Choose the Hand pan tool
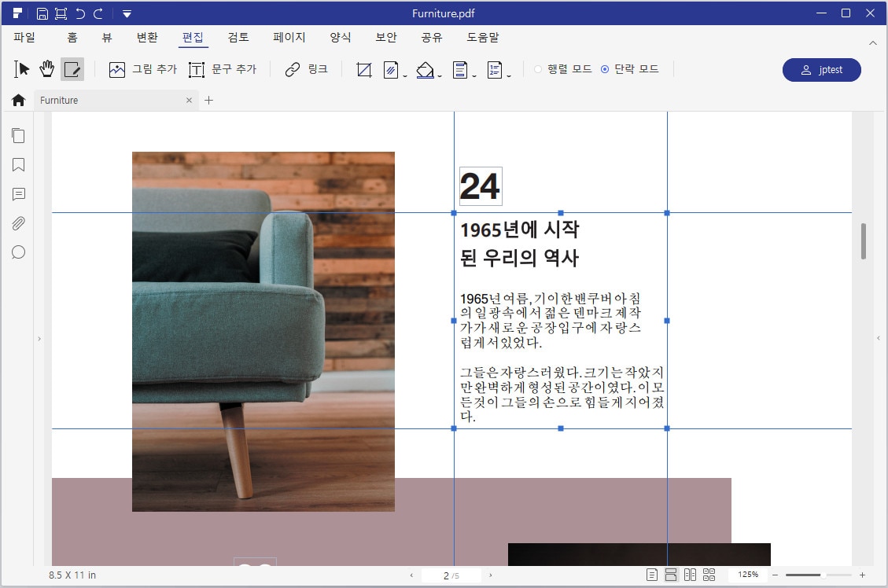Image resolution: width=888 pixels, height=588 pixels. (47, 69)
